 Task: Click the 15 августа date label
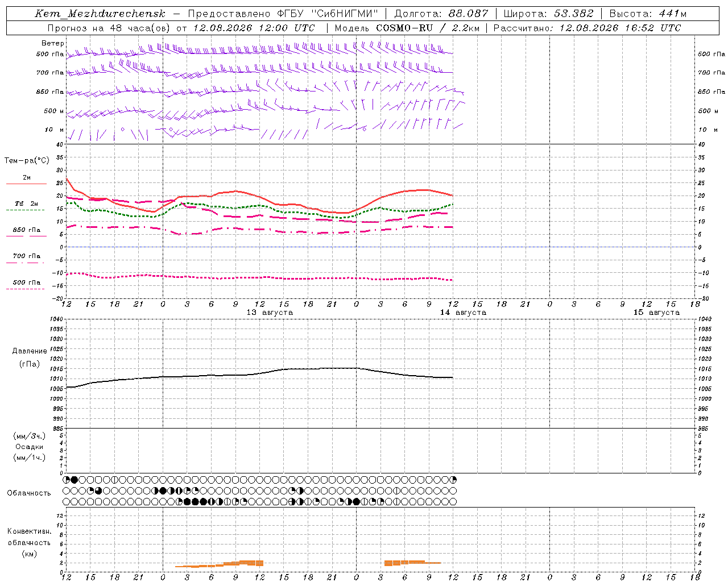tap(656, 312)
